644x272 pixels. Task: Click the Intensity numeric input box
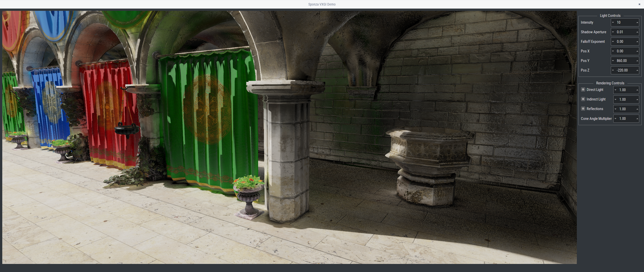(x=625, y=22)
